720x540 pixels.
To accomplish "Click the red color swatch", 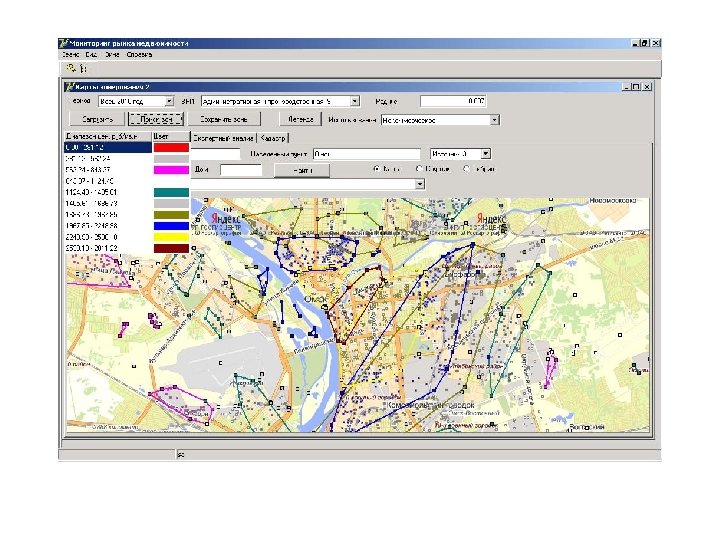I will 171,147.
